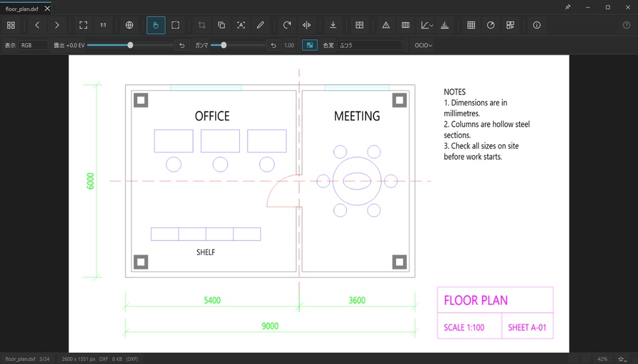Select the crop tool

pos(201,25)
